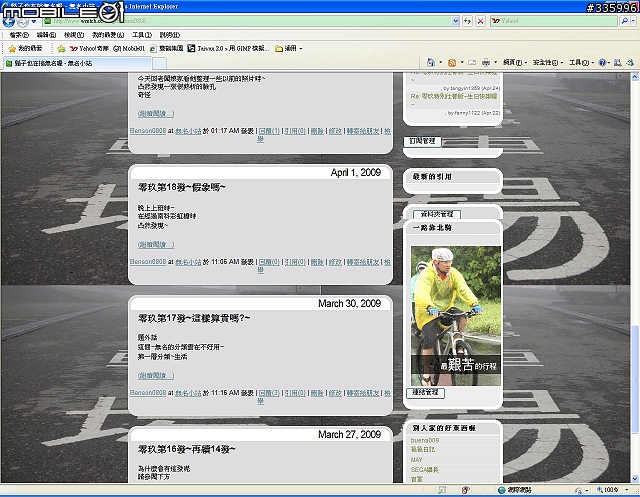This screenshot has width=640, height=497.
Task: Click 刪除 link on the 11:05 AM post
Action: click(317, 262)
